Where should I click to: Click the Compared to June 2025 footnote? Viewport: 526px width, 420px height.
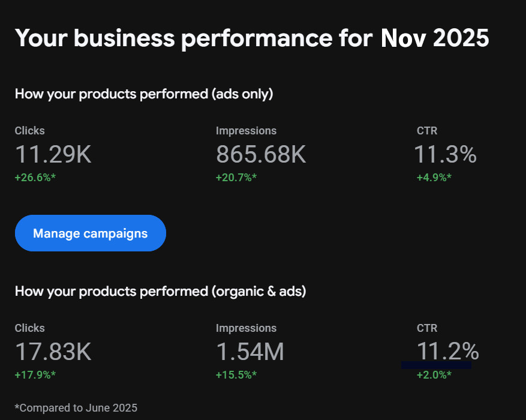pos(76,407)
